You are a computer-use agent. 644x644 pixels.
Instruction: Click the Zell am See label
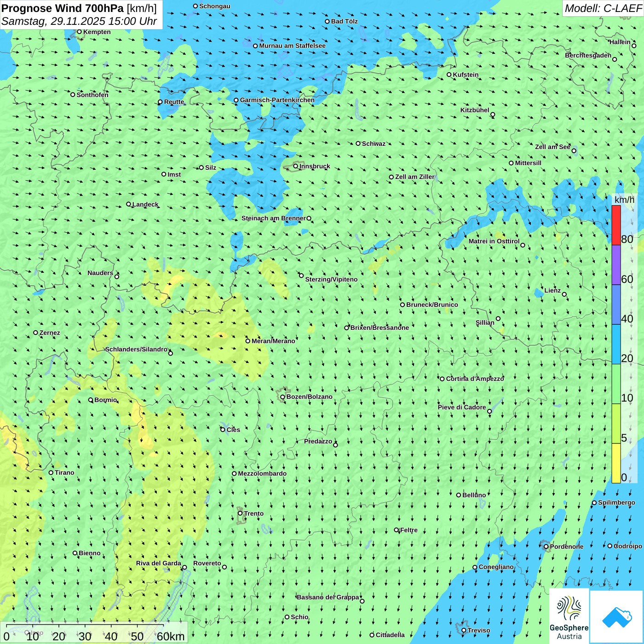(552, 147)
